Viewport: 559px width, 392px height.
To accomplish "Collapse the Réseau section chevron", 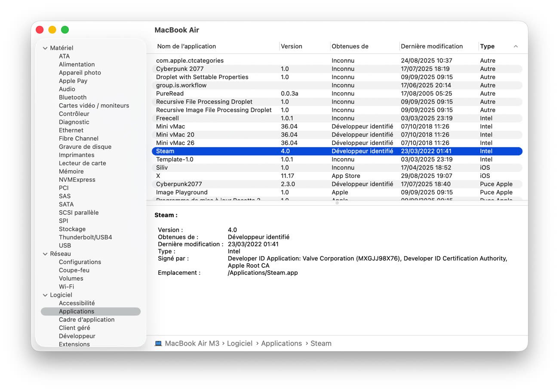I will pyautogui.click(x=45, y=254).
